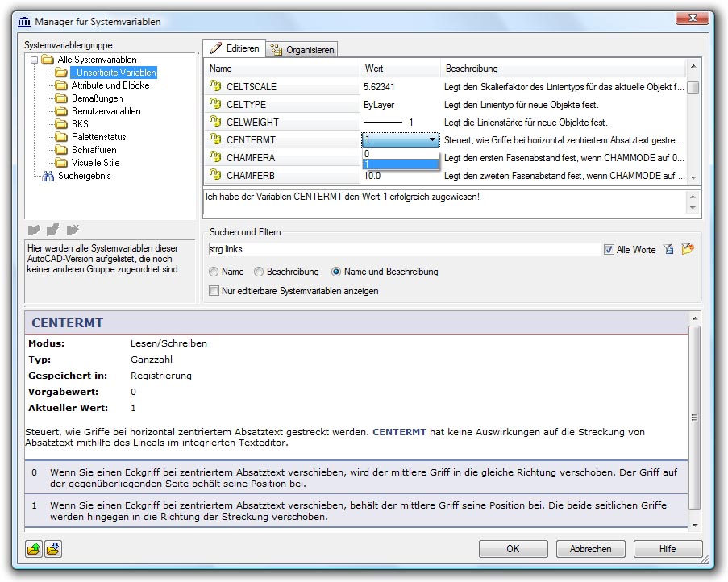Click the CHAMFERB variable icon

(215, 174)
